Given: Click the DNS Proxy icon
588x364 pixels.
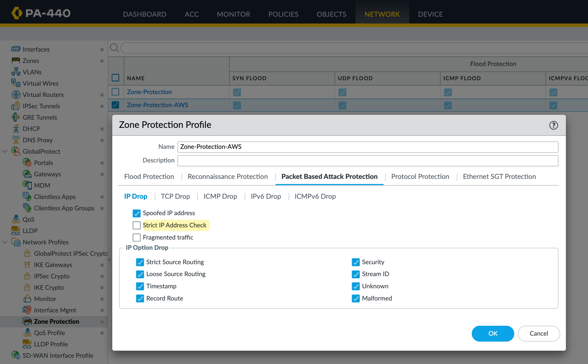Looking at the screenshot, I should click(x=16, y=140).
